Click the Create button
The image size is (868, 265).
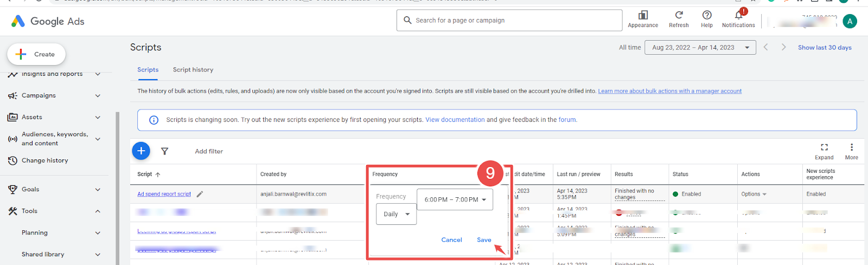click(36, 54)
